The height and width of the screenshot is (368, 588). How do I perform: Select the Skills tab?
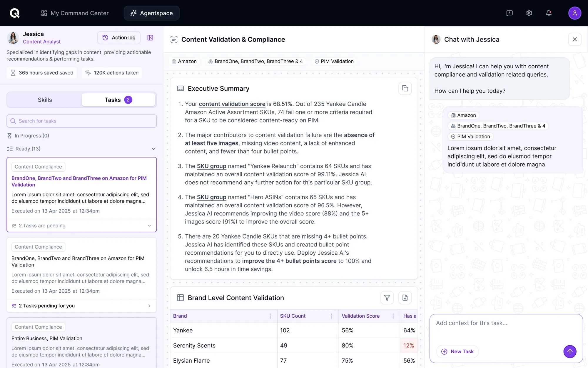click(45, 100)
